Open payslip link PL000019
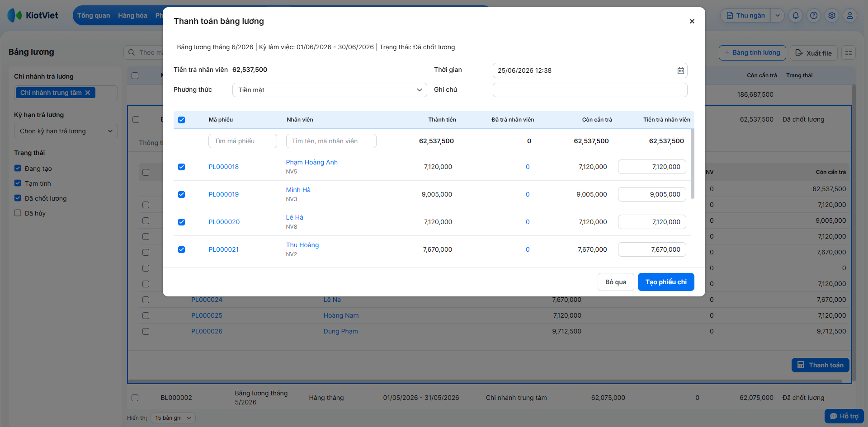868x427 pixels. tap(224, 194)
